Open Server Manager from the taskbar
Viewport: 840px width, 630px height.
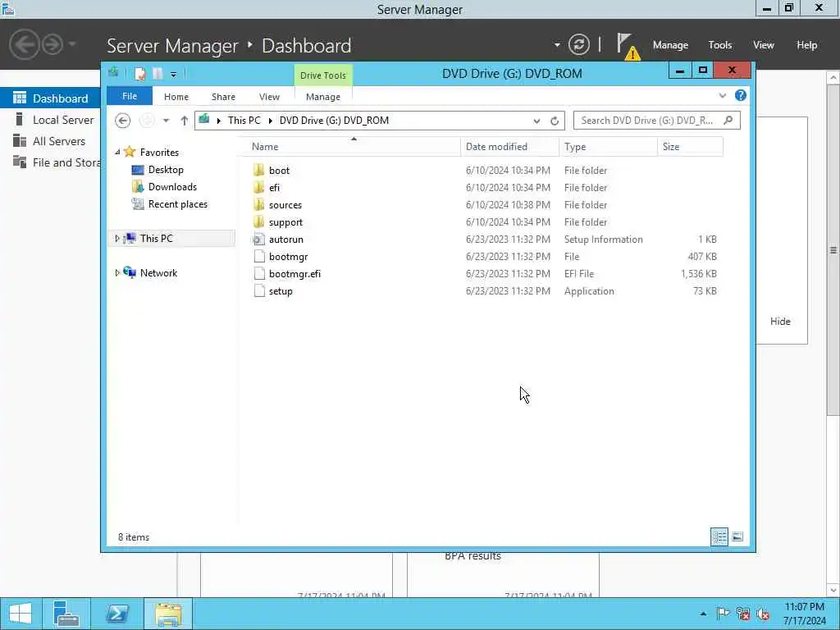pos(67,614)
